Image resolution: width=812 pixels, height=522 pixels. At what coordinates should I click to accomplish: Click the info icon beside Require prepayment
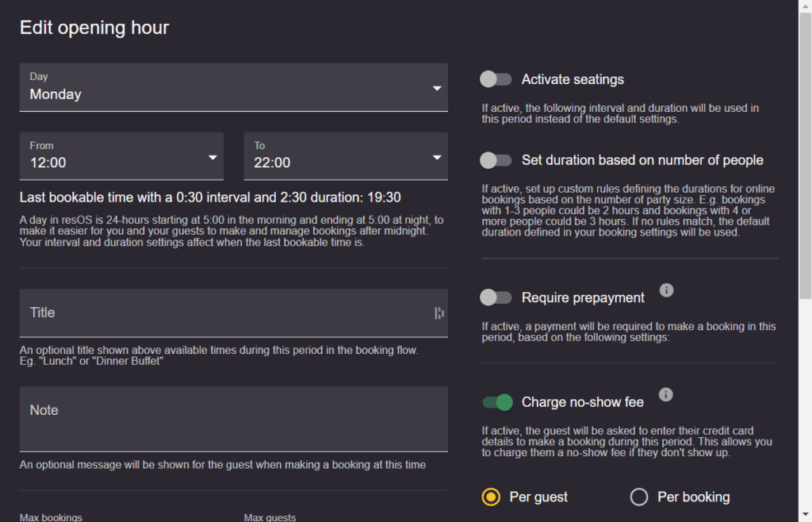666,290
